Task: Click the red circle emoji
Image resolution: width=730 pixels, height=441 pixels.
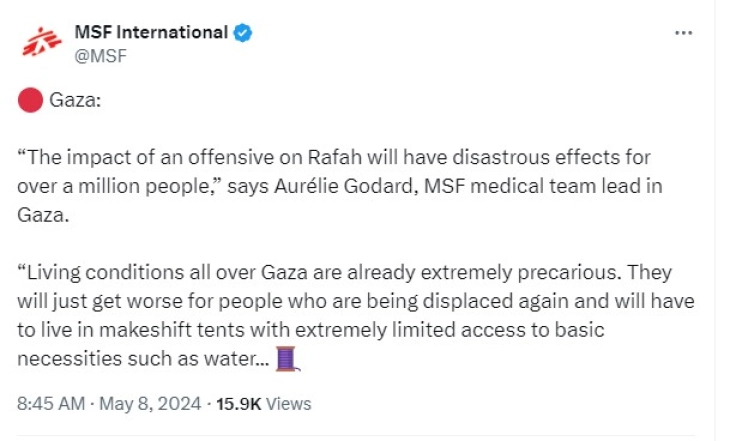Action: [x=30, y=100]
